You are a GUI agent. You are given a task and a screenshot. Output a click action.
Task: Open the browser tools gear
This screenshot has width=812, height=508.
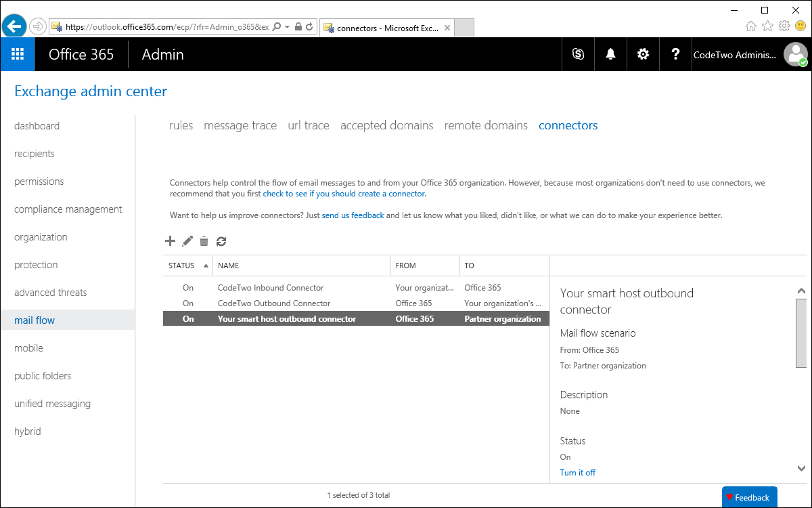pyautogui.click(x=784, y=26)
